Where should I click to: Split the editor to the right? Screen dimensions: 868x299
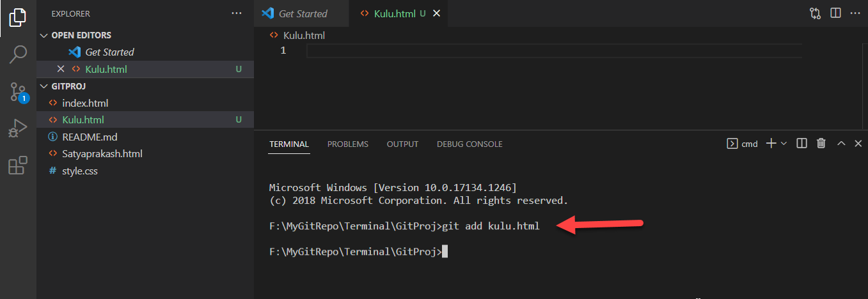pyautogui.click(x=835, y=13)
